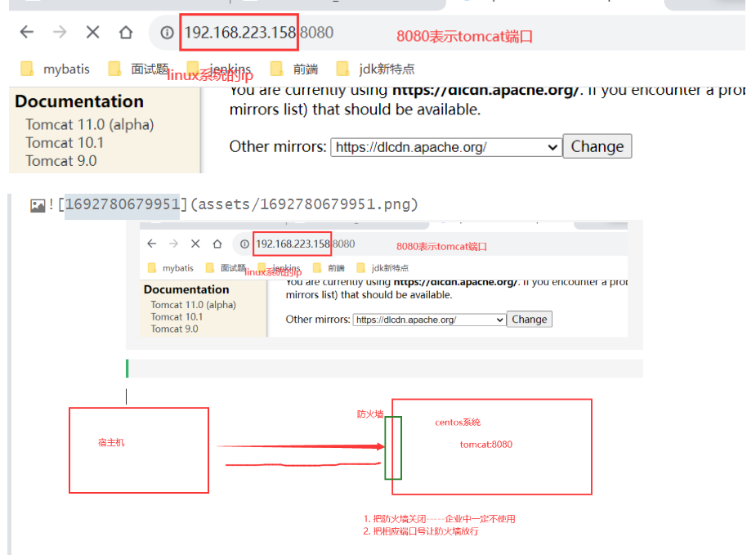Select the centos系统 label in diagram
756x555 pixels.
pyautogui.click(x=458, y=423)
